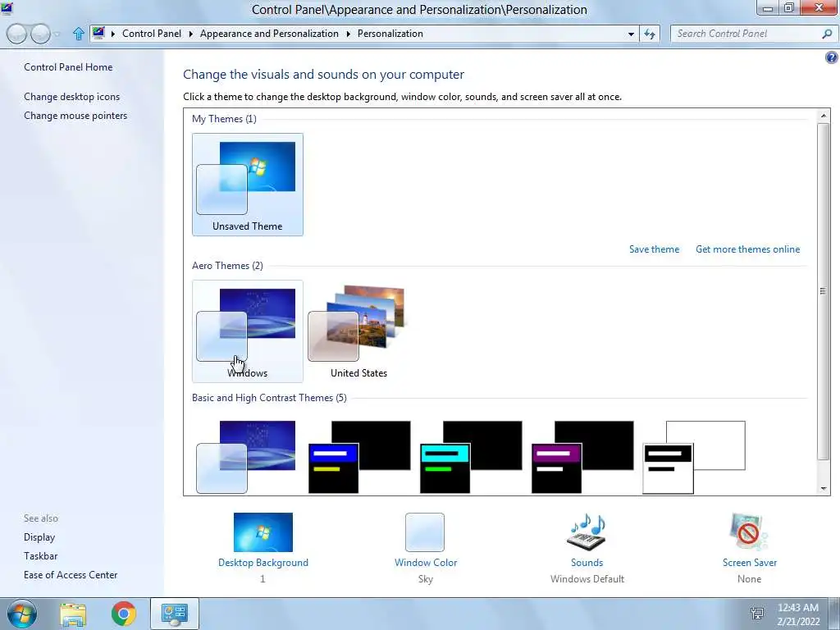Open Ease of Access Center
This screenshot has width=840, height=630.
coord(71,575)
